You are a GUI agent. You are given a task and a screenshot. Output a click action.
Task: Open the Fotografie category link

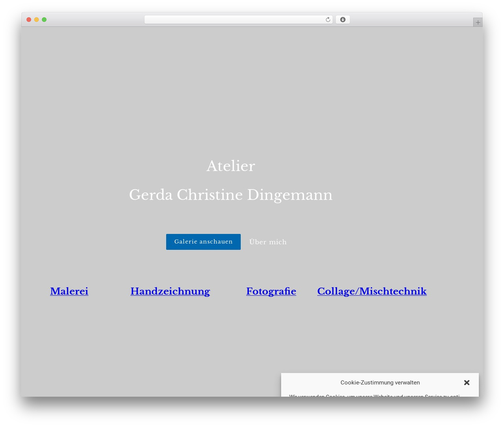pyautogui.click(x=271, y=291)
